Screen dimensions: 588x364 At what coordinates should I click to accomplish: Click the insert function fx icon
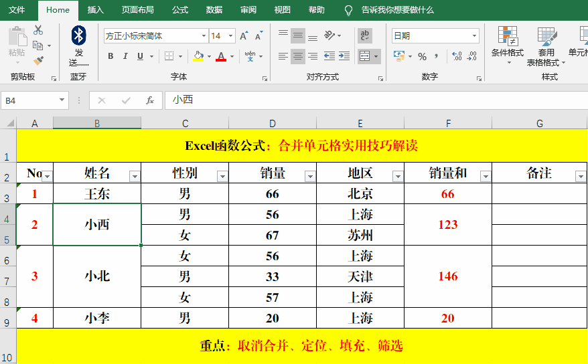pyautogui.click(x=150, y=100)
